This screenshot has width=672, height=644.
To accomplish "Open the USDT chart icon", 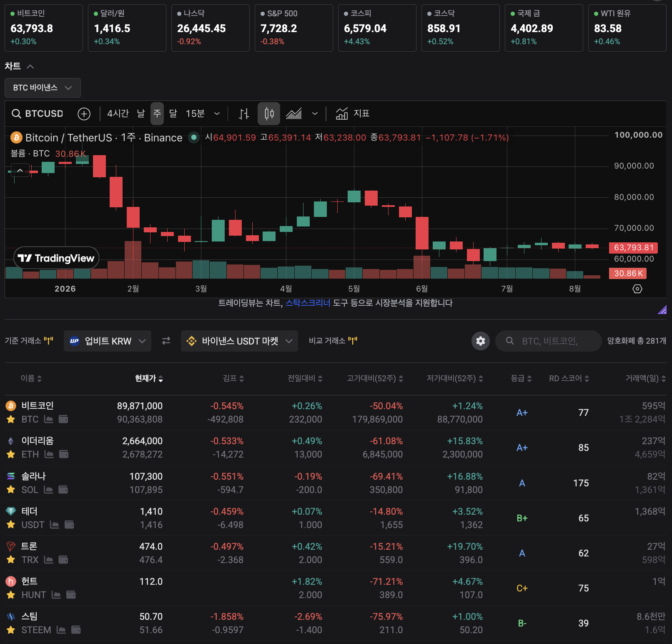I will click(55, 525).
